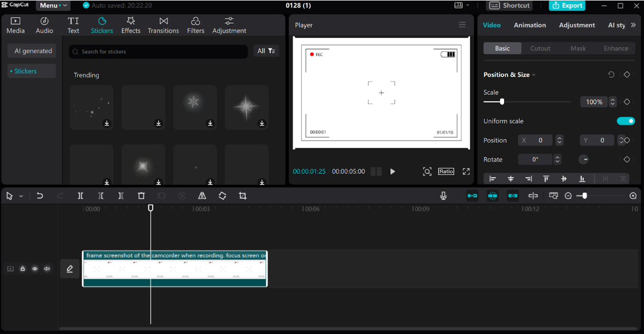Open the Adjustment panel in top toolbar
This screenshot has width=644, height=334.
(x=229, y=25)
